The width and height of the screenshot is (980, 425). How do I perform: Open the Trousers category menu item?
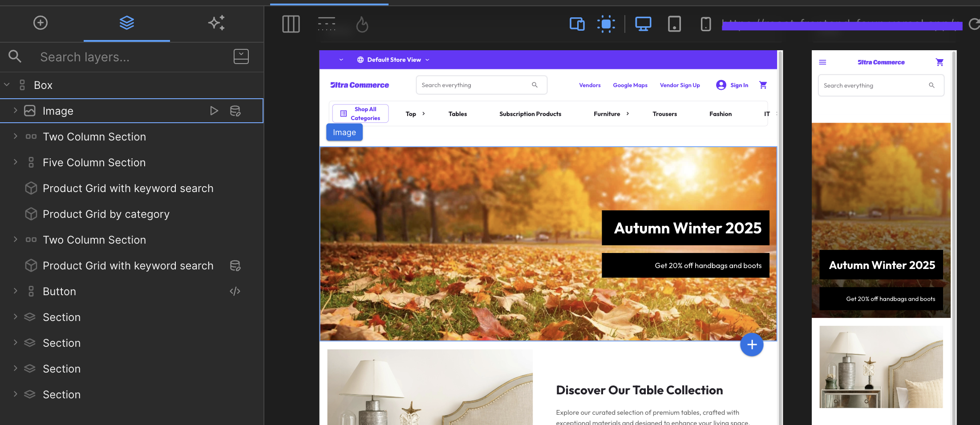(664, 114)
